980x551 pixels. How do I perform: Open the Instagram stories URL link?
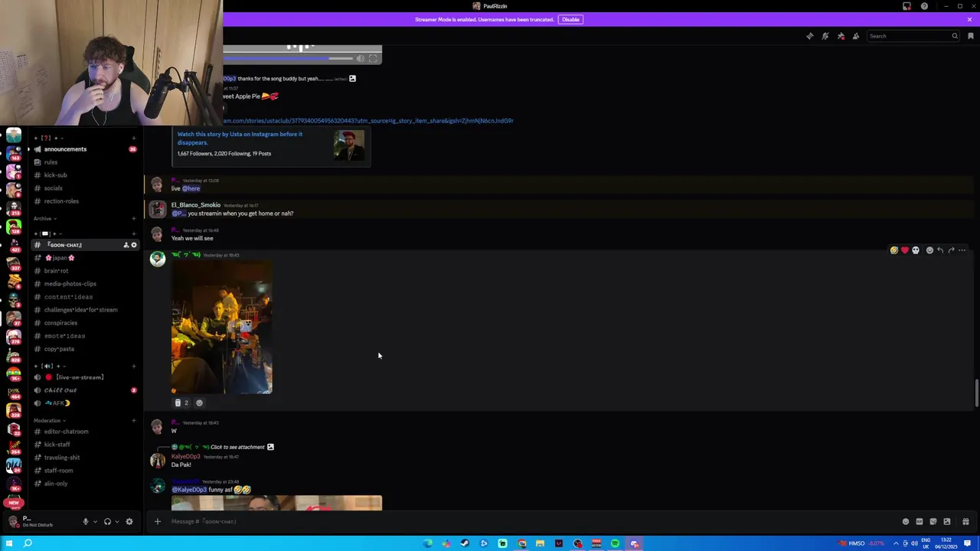[368, 121]
